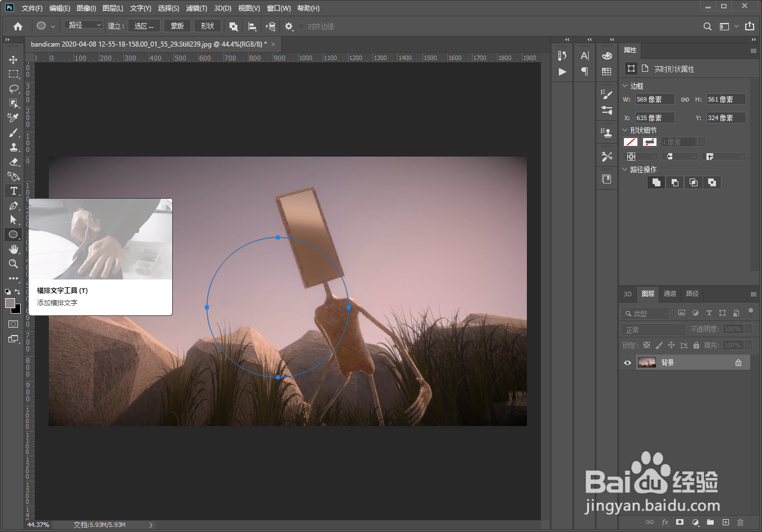
Task: Toggle Quick Mask mode
Action: (x=13, y=324)
